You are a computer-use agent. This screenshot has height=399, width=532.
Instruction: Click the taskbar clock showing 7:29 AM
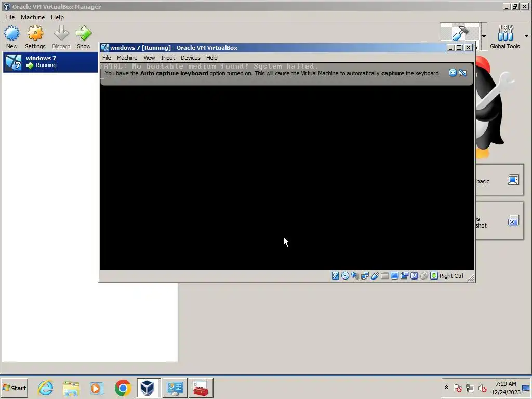[x=506, y=388]
